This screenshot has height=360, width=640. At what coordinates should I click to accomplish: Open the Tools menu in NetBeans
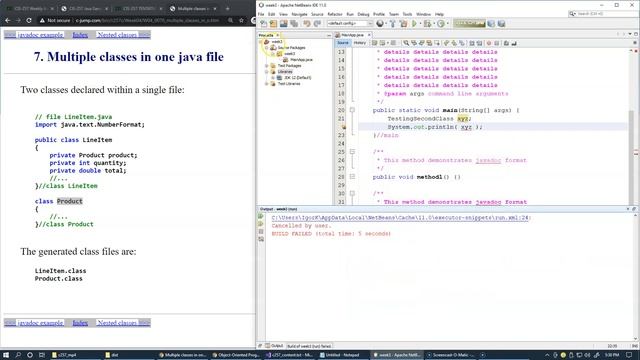[x=407, y=14]
